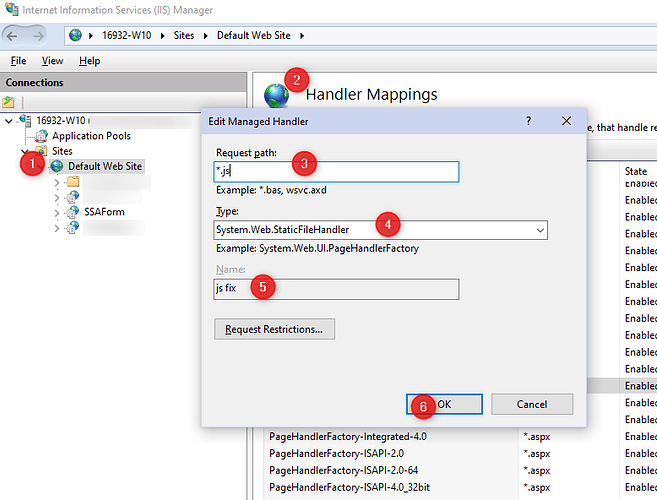Screen dimensions: 657x500
Task: Click the Name field containing js fix
Action: tap(336, 289)
